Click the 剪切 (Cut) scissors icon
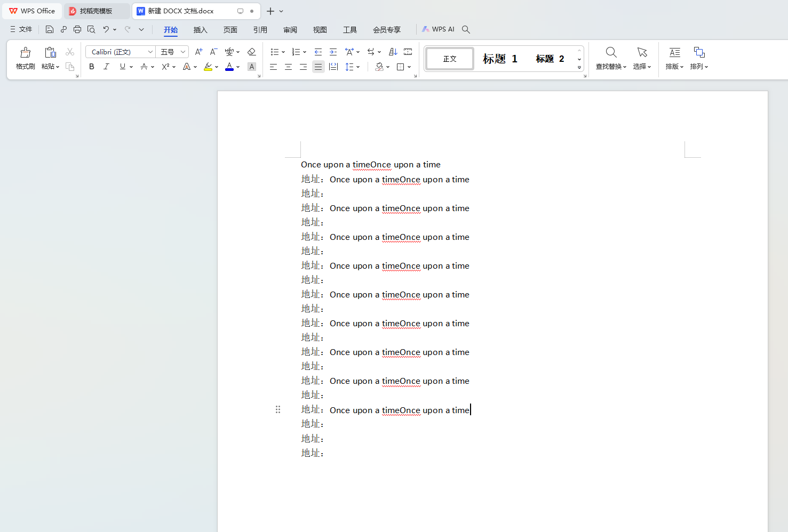 69,51
